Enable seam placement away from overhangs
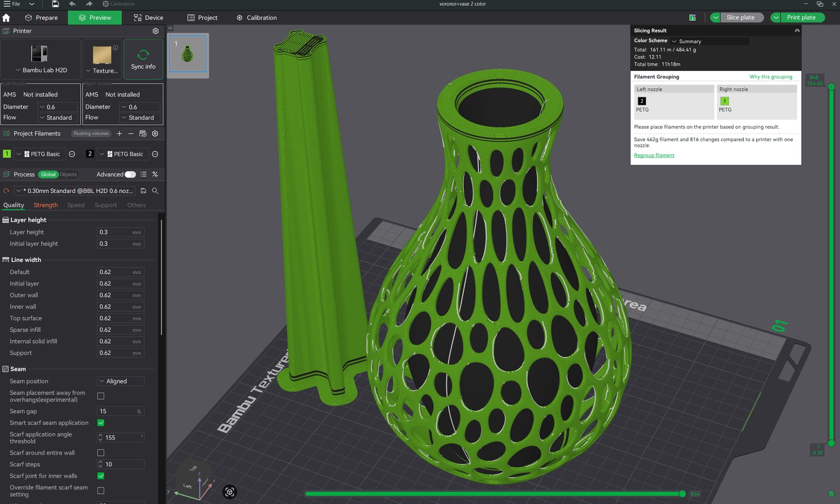 (x=101, y=396)
